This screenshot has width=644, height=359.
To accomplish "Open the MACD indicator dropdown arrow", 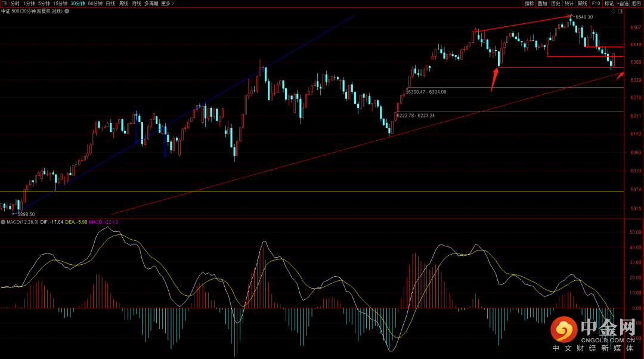I will [x=3, y=222].
